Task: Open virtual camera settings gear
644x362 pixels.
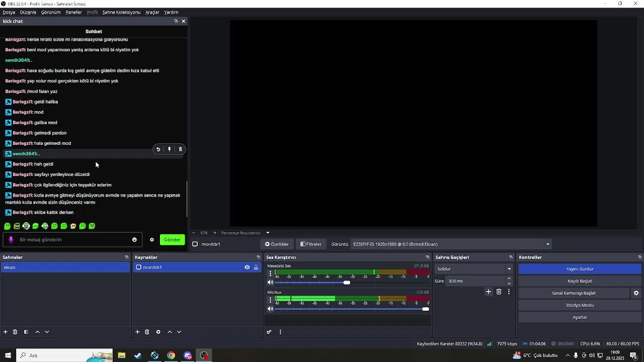Action: point(636,293)
